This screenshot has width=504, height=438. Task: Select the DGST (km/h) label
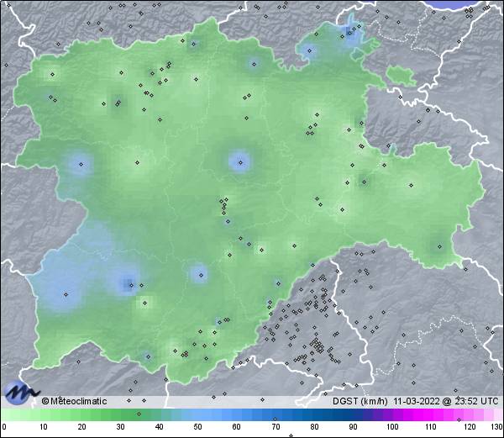(360, 401)
